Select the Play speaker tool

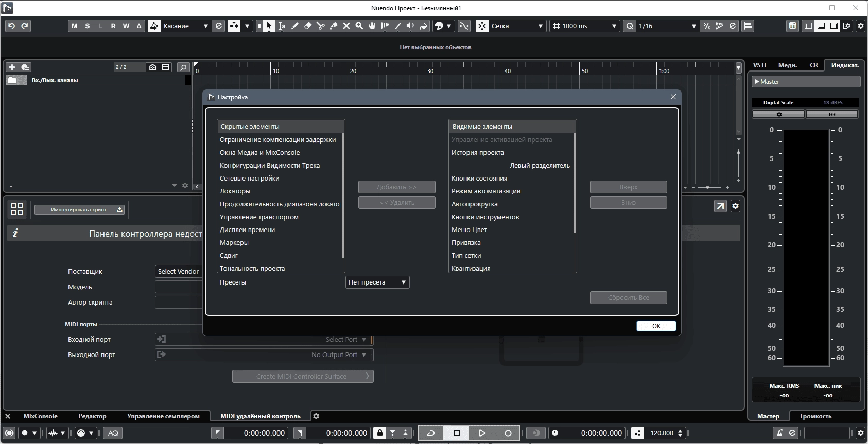point(410,26)
